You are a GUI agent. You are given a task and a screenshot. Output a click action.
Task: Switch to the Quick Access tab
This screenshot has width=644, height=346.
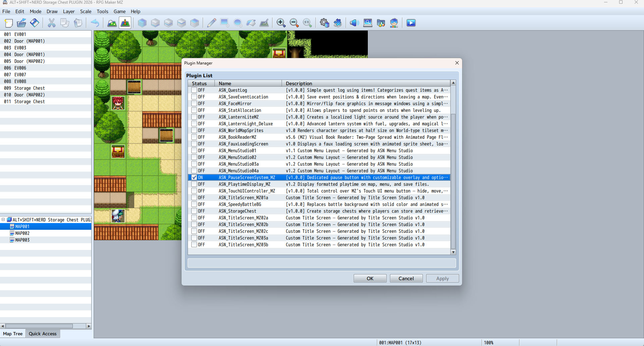click(x=43, y=334)
